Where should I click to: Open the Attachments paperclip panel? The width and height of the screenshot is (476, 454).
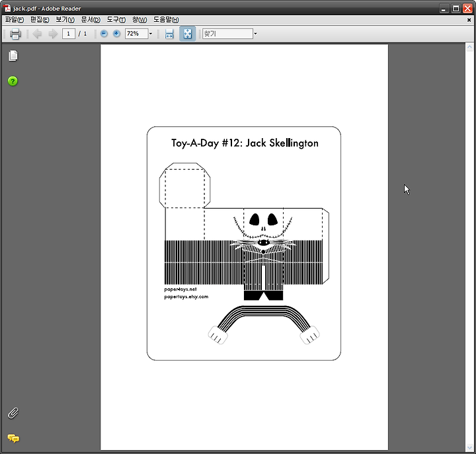[13, 413]
